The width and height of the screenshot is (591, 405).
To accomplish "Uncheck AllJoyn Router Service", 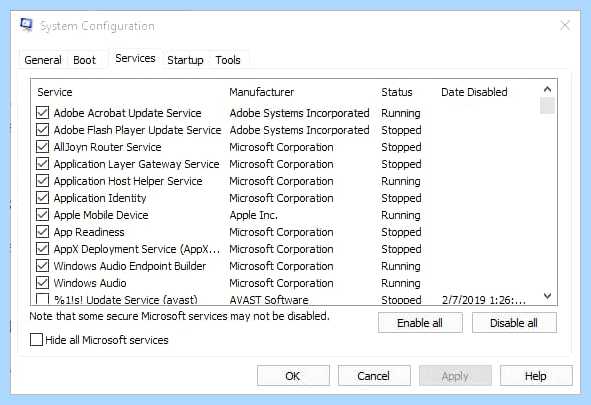I will click(x=42, y=147).
